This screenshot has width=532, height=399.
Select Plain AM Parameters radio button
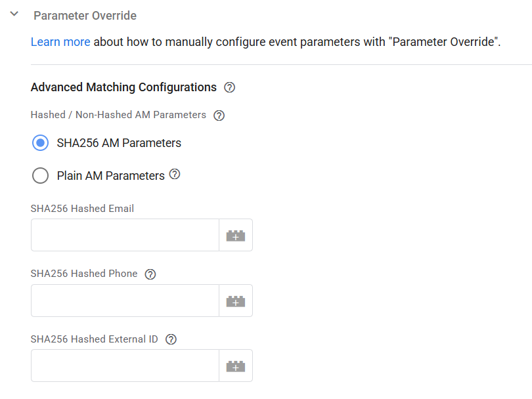tap(40, 176)
